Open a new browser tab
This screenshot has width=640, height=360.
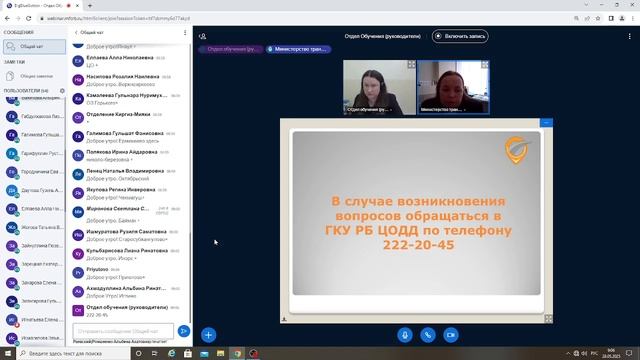(90, 6)
